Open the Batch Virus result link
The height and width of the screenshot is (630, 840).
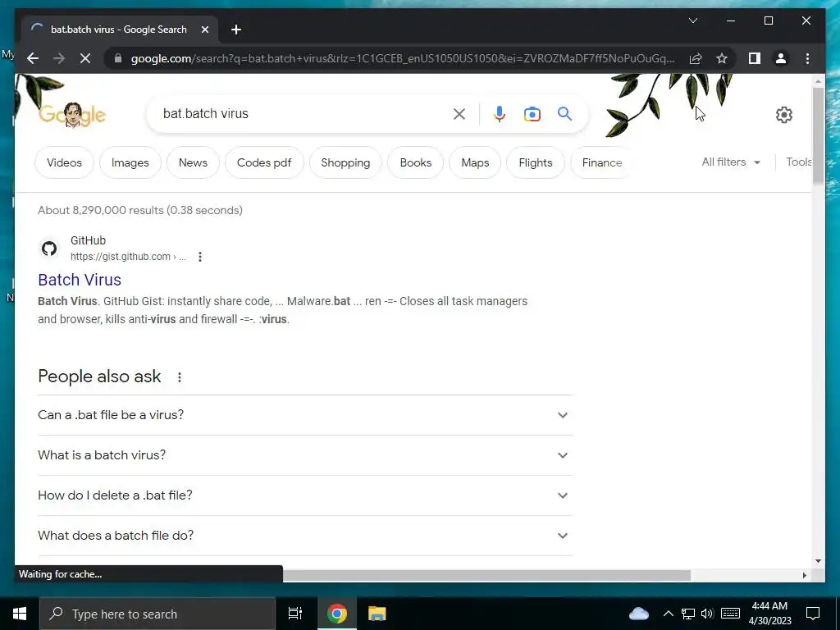click(x=80, y=280)
